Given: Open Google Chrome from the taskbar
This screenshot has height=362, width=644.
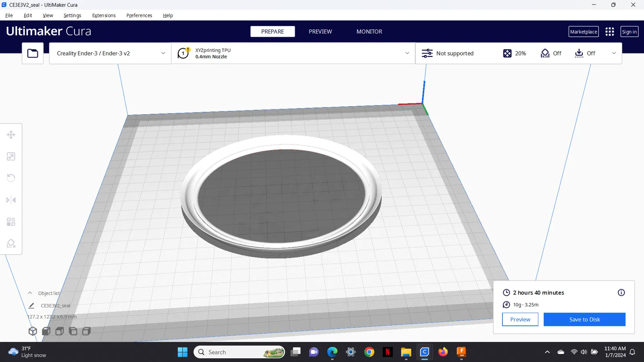Looking at the screenshot, I should 369,352.
